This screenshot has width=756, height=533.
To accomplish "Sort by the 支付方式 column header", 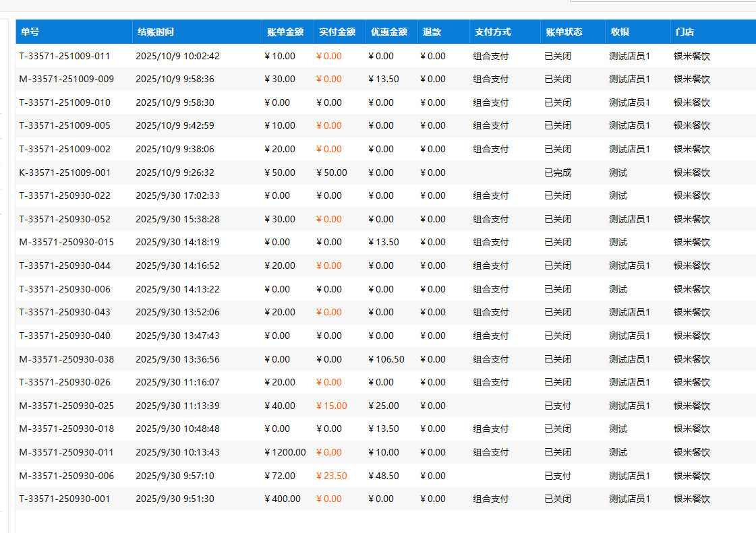I will point(493,32).
